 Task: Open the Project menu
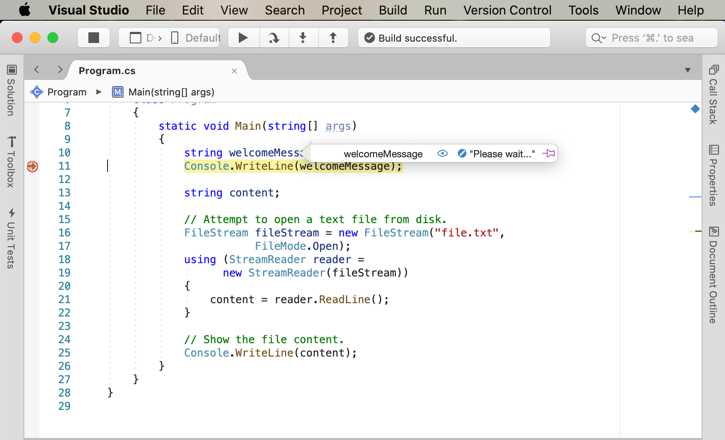tap(342, 10)
